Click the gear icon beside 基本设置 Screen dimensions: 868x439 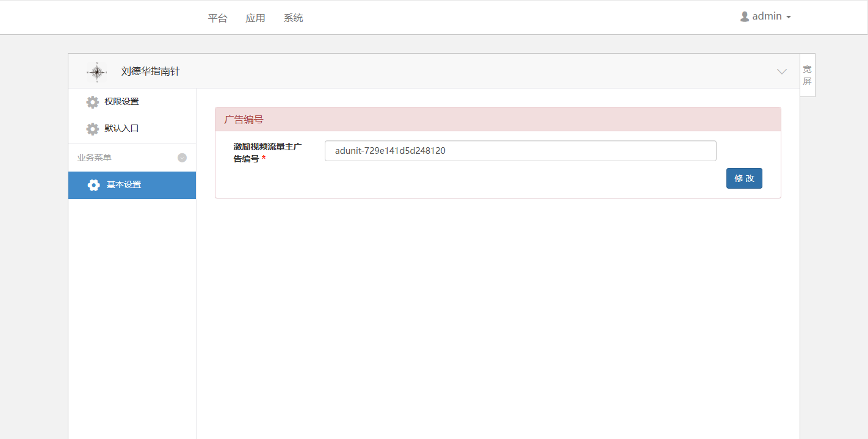click(93, 185)
